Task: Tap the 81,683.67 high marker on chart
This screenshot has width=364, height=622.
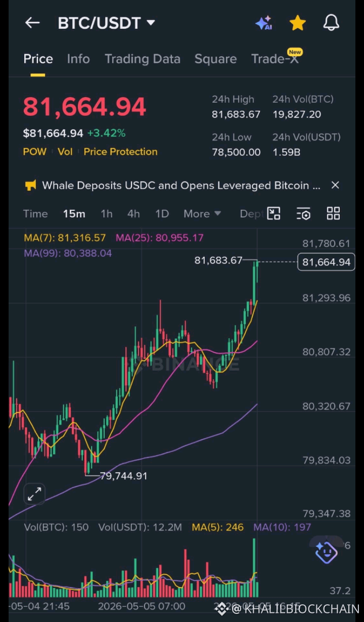Action: 218,261
